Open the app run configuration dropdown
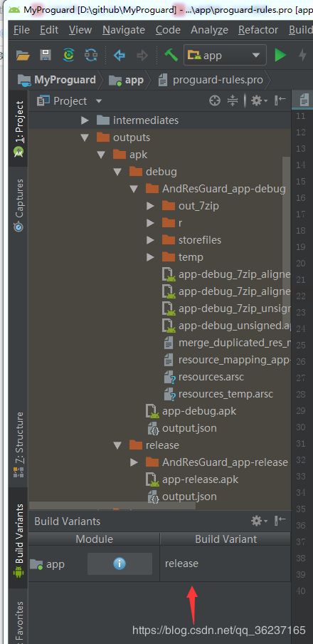Image resolution: width=313 pixels, height=644 pixels. click(225, 55)
